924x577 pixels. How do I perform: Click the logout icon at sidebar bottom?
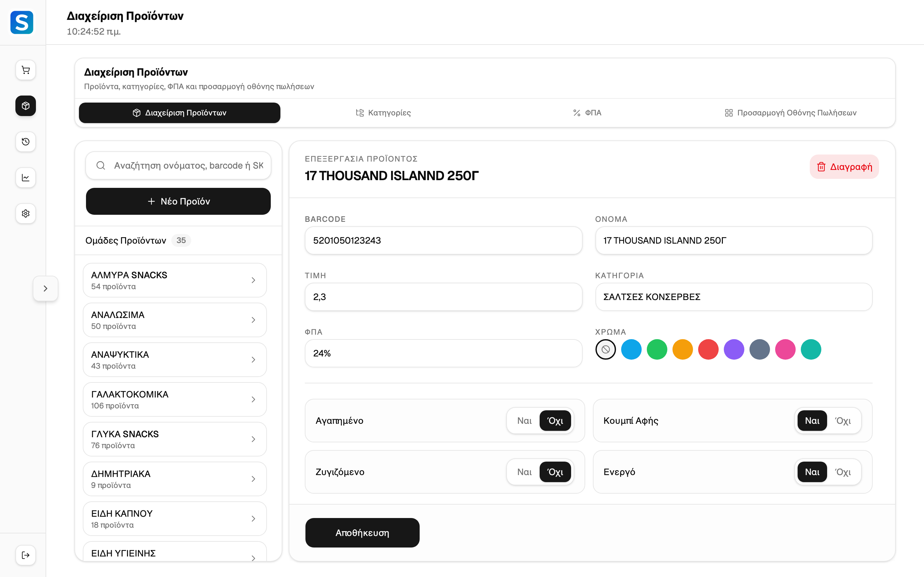(x=26, y=555)
